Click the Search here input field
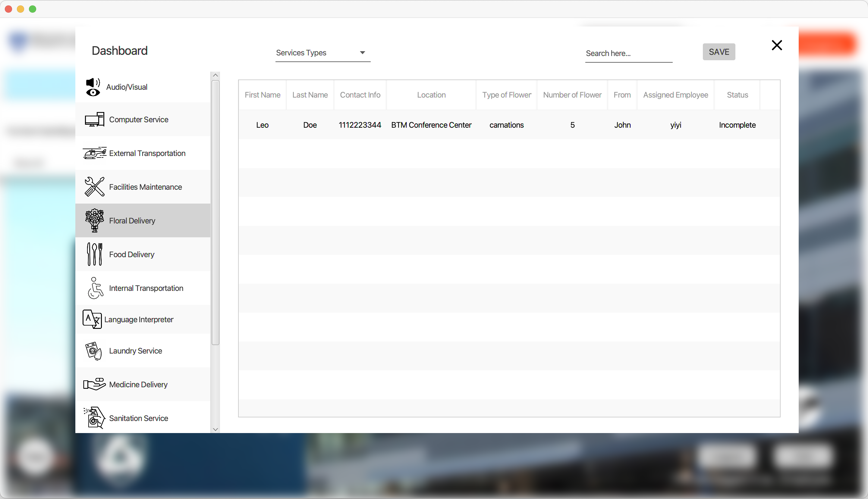This screenshot has width=868, height=499. point(628,54)
